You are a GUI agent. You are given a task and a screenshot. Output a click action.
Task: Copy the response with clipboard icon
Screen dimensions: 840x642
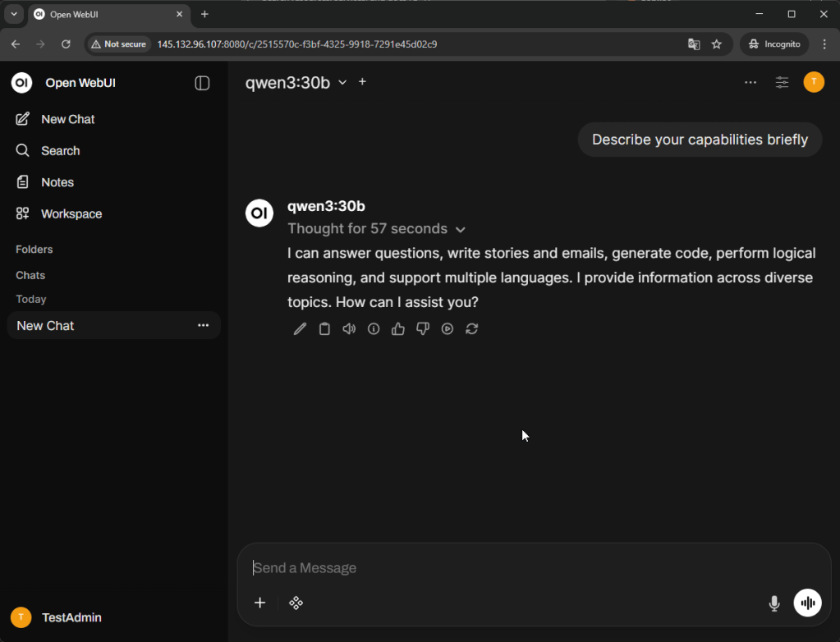(x=324, y=329)
